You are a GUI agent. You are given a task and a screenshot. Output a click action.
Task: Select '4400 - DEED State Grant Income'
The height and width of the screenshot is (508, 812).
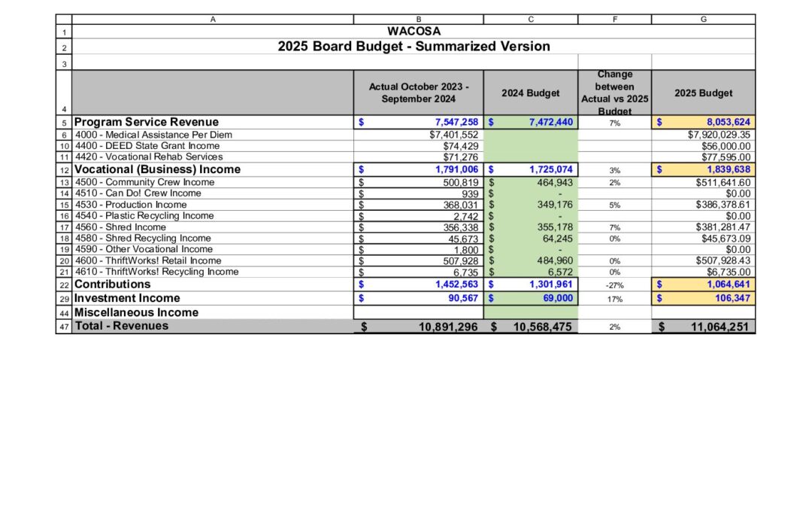pyautogui.click(x=147, y=146)
